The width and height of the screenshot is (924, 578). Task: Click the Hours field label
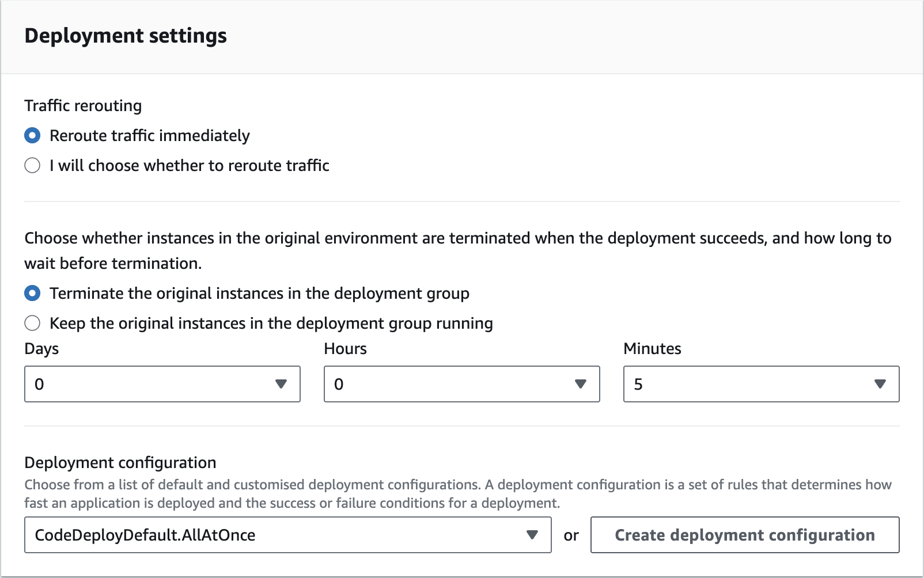click(x=345, y=349)
